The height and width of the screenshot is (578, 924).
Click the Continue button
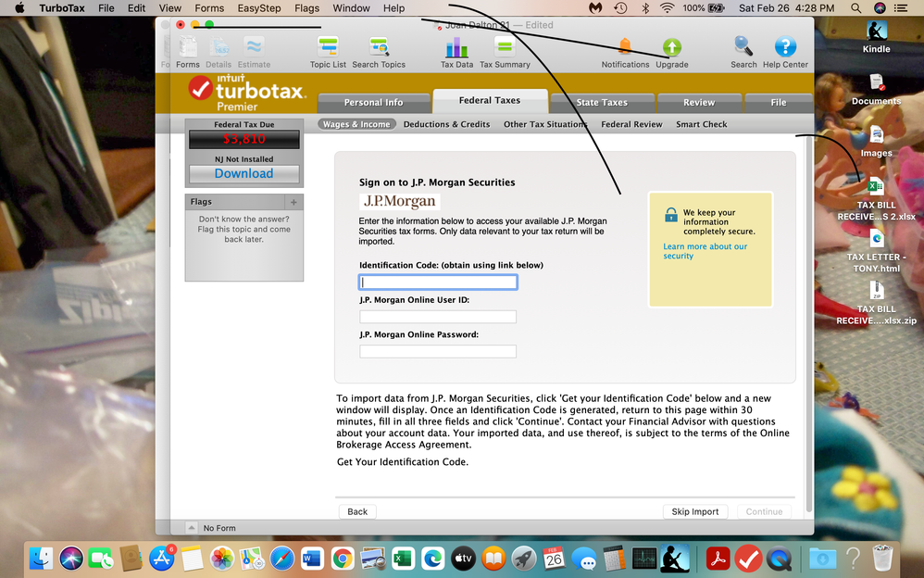click(764, 511)
